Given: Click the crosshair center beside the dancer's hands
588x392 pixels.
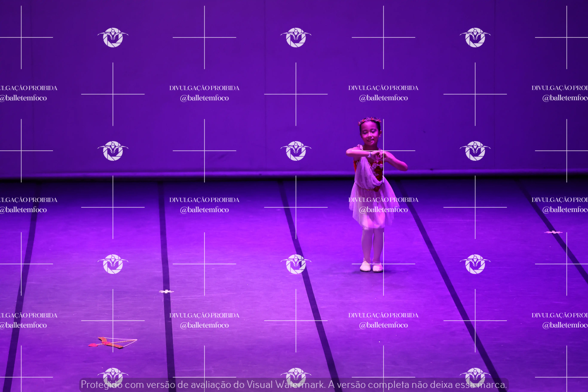Looking at the screenshot, I should click(x=384, y=151).
